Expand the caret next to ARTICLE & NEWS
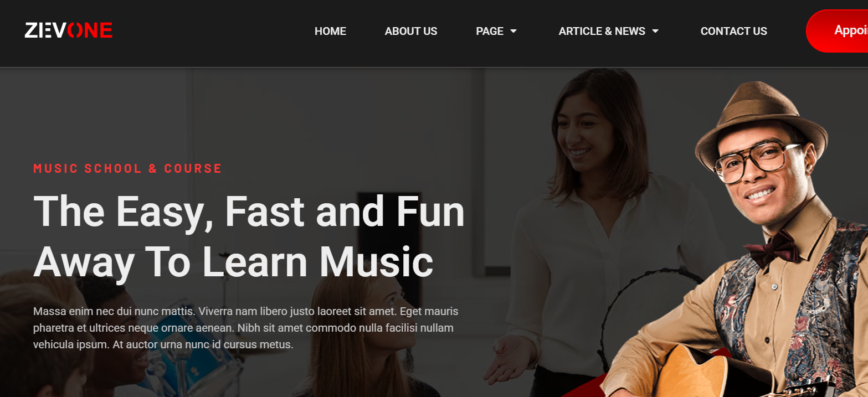The width and height of the screenshot is (868, 397). [x=655, y=32]
